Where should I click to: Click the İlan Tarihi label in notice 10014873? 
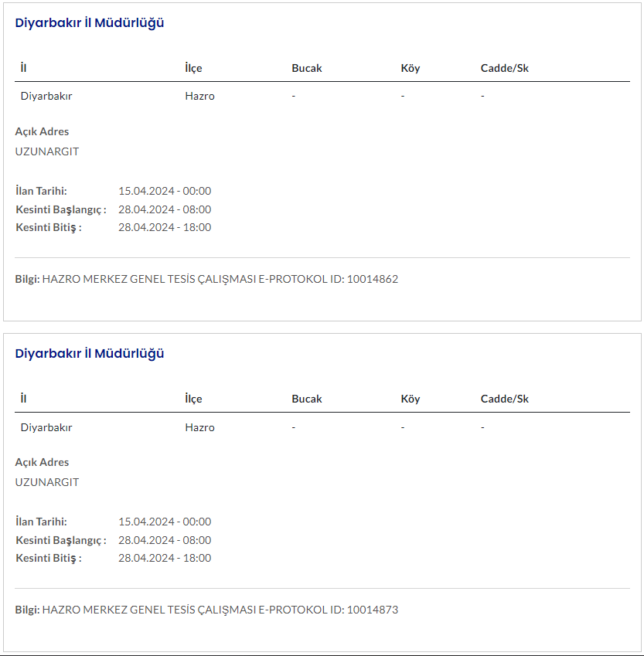click(x=41, y=522)
